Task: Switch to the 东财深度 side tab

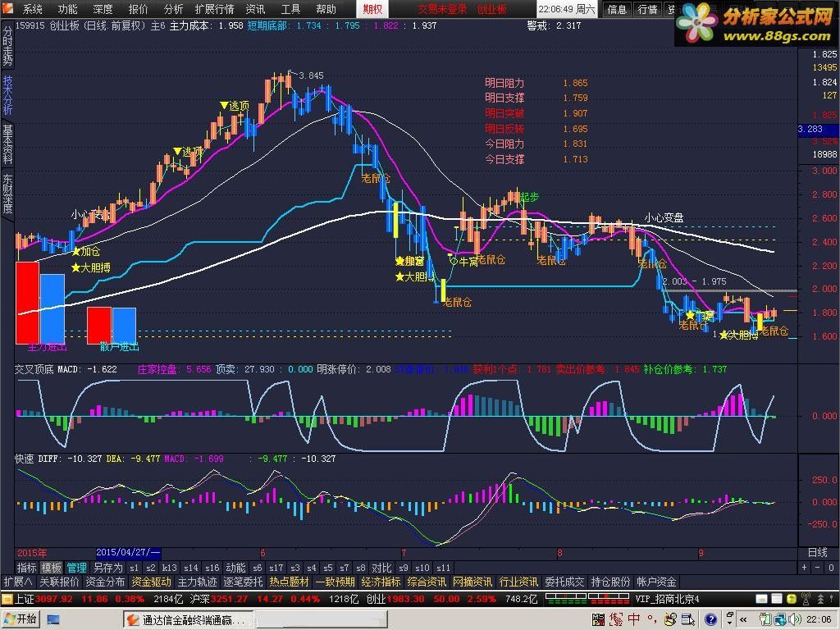Action: (x=7, y=194)
